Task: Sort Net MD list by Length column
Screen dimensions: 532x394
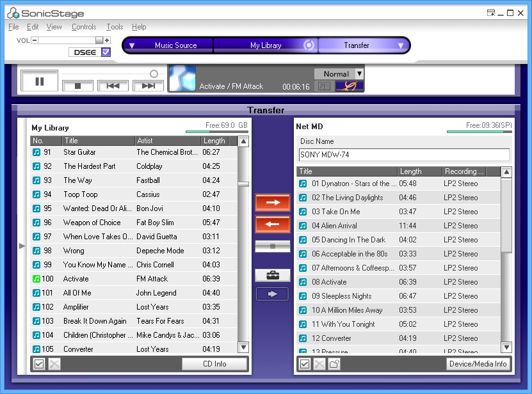Action: coord(420,171)
